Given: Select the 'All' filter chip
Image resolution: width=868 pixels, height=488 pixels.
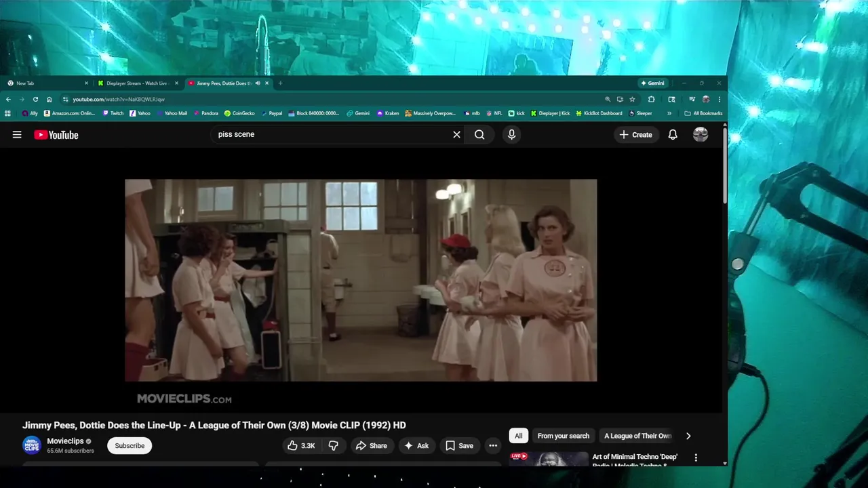Looking at the screenshot, I should 518,436.
